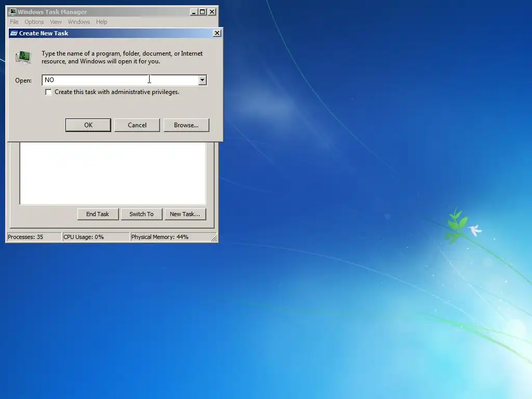Viewport: 532px width, 399px height.
Task: Click the Physical Memory: 44% status text
Action: (160, 237)
